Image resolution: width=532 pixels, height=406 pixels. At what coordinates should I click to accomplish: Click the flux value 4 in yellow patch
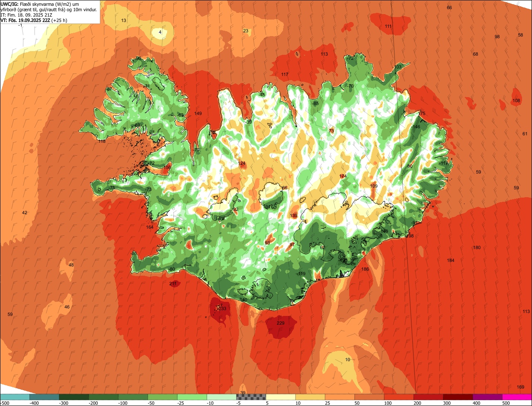160,32
